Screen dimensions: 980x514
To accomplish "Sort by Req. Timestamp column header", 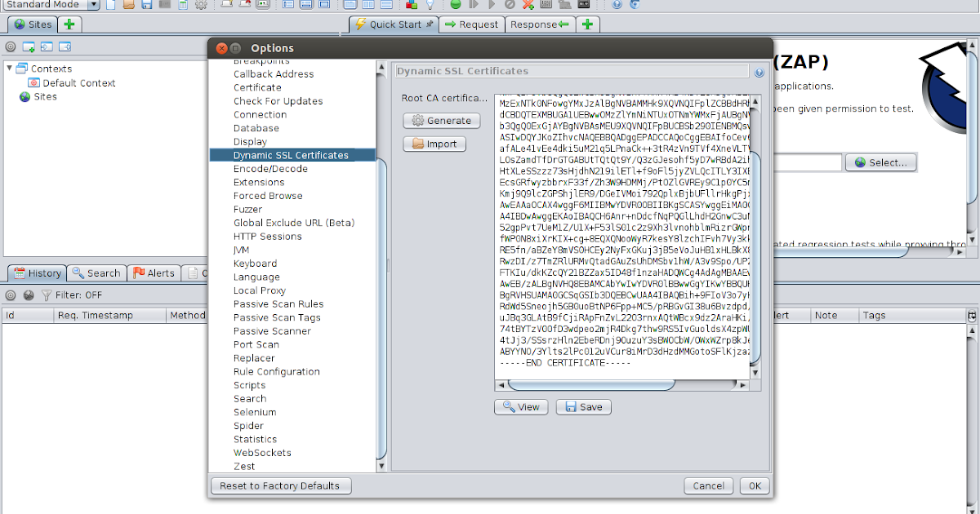I will pos(109,315).
